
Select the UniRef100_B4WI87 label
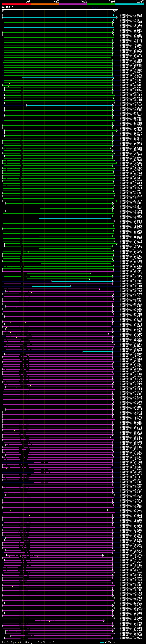pyautogui.click(x=131, y=130)
